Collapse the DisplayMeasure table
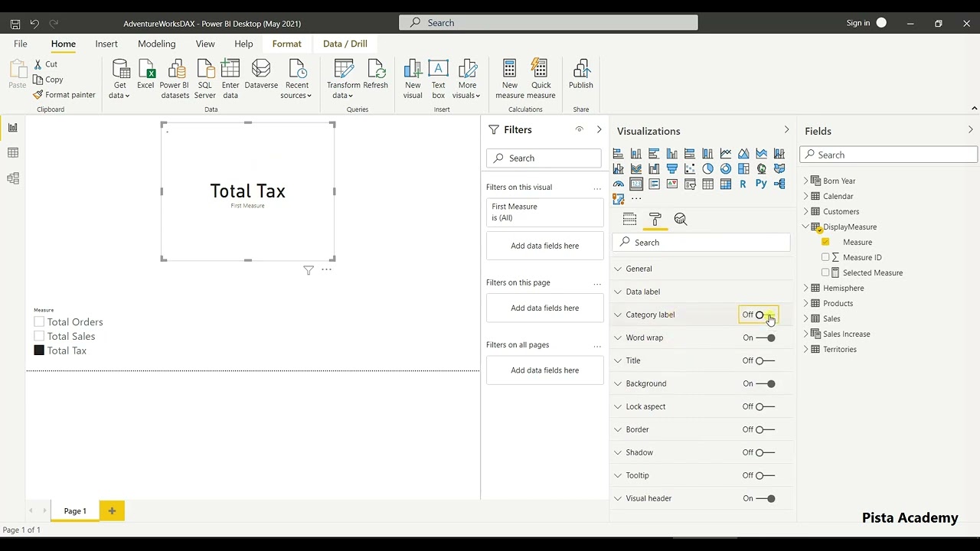Viewport: 980px width, 551px height. (805, 227)
